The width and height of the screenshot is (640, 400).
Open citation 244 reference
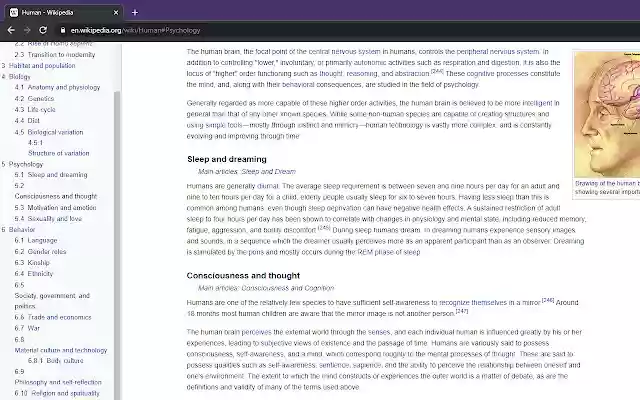click(x=437, y=71)
